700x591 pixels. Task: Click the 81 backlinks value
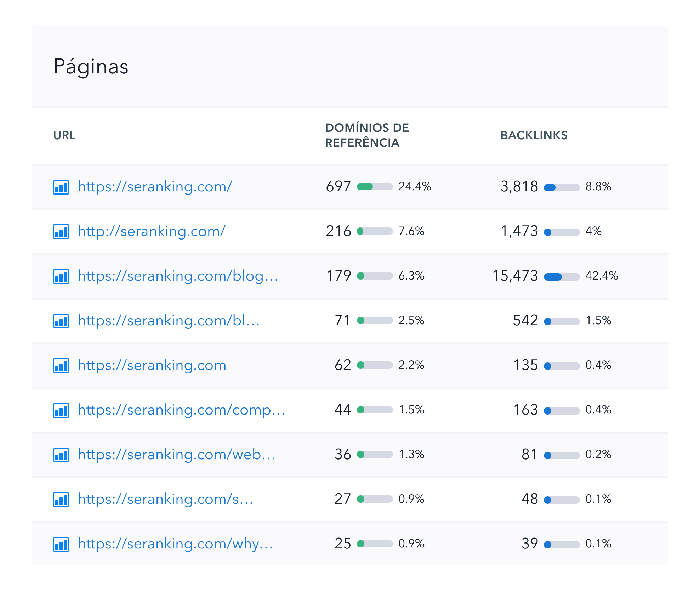pos(530,454)
